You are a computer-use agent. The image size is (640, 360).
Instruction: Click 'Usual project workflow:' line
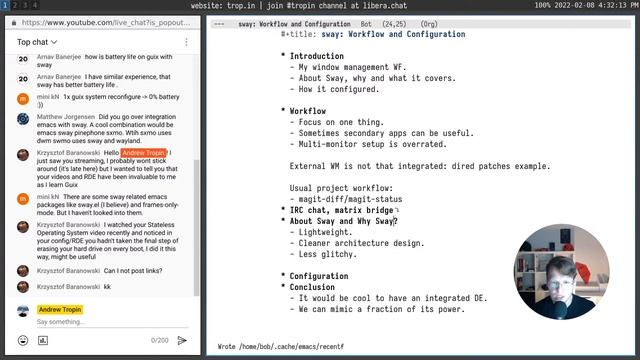(341, 188)
